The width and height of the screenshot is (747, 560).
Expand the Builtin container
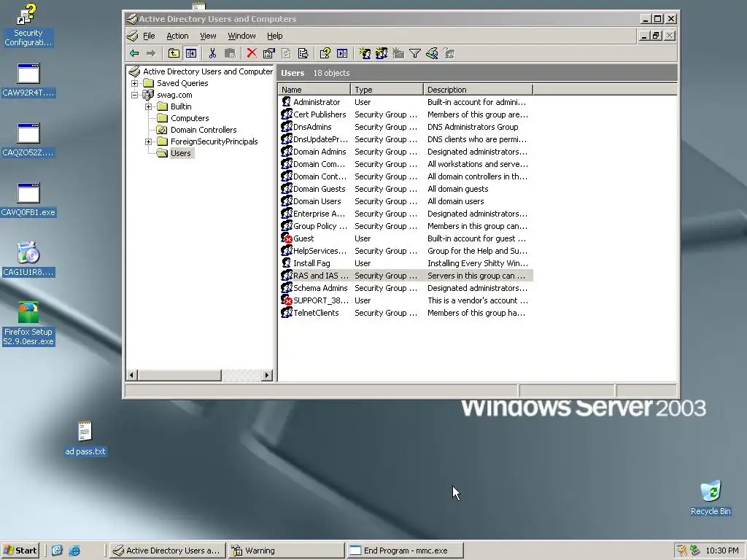tap(149, 106)
